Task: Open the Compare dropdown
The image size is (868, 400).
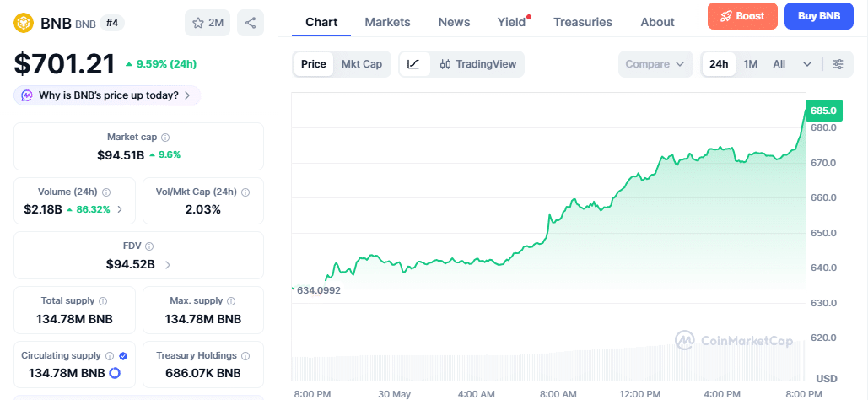Action: coord(655,63)
